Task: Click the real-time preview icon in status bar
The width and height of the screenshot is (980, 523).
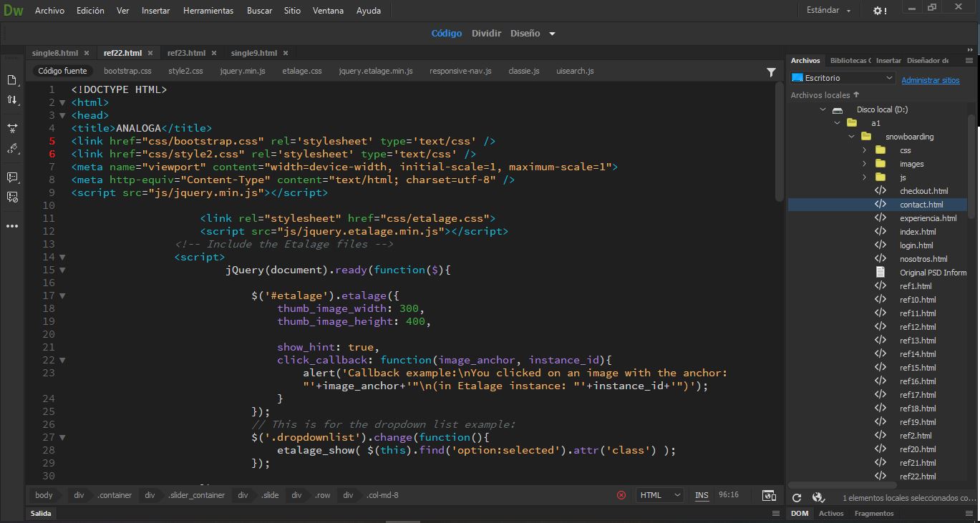Action: point(769,495)
